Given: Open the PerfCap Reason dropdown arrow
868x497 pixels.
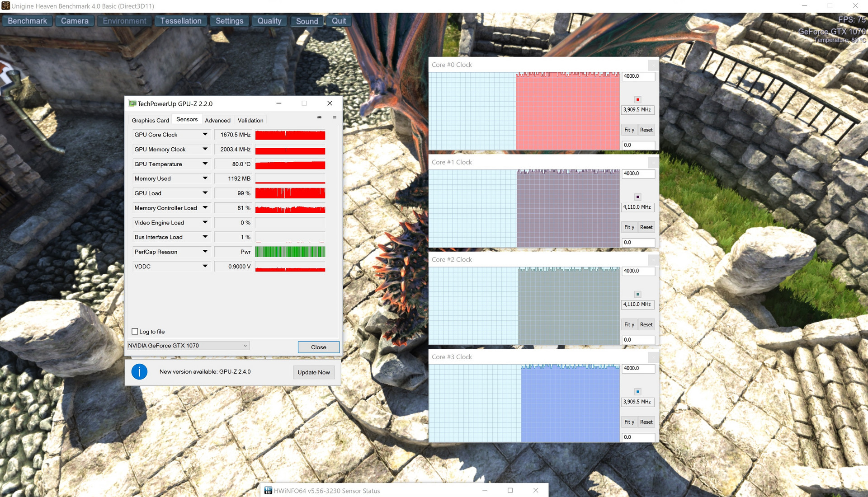Looking at the screenshot, I should pos(205,252).
